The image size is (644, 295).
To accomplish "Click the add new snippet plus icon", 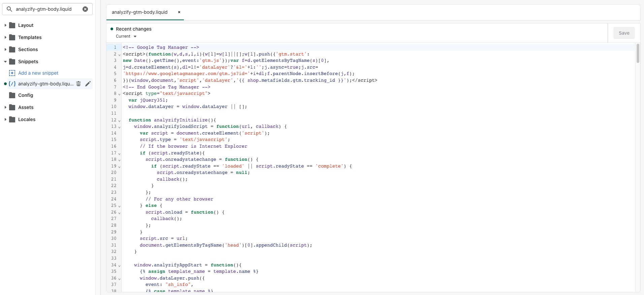I will 12,73.
